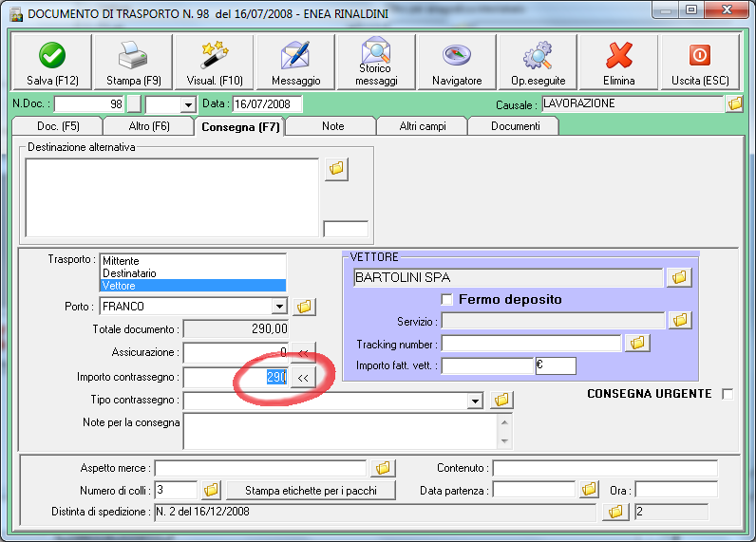The width and height of the screenshot is (756, 542).
Task: Open folder lookup for Destinazione alternativa
Action: tap(336, 169)
